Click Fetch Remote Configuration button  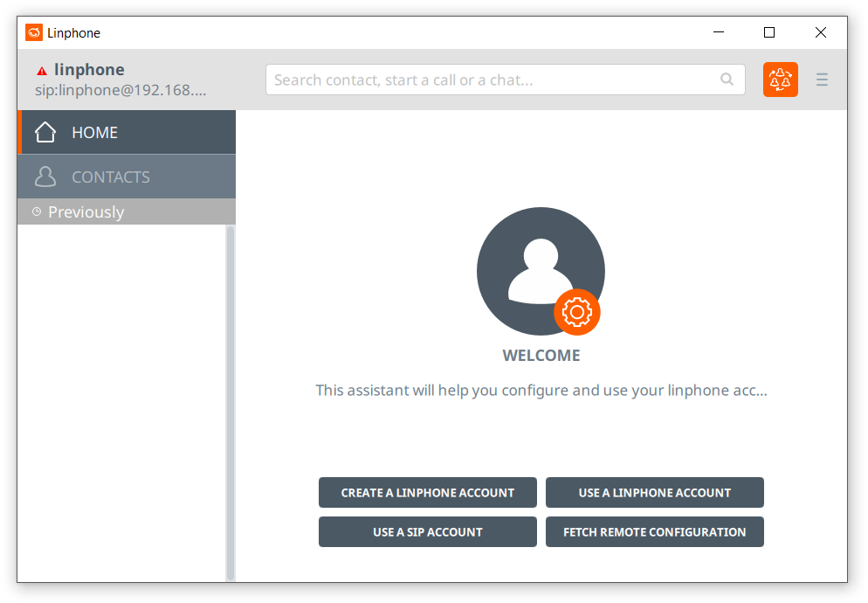pos(654,532)
